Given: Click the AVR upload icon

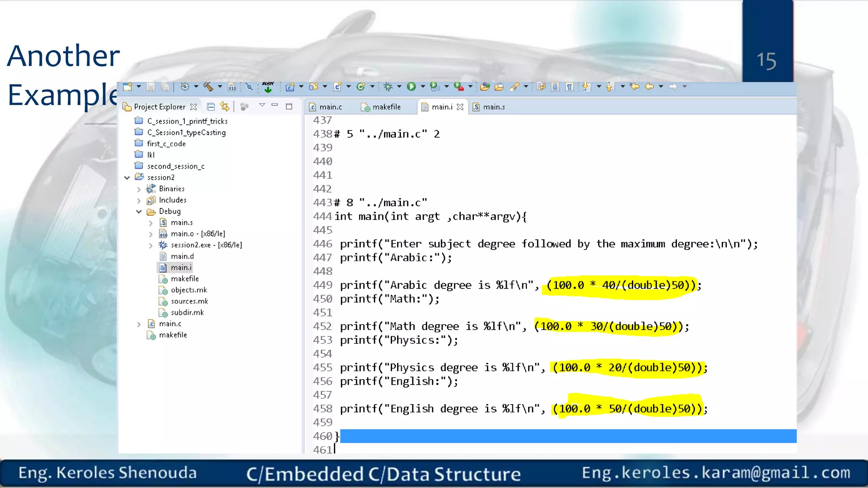Looking at the screenshot, I should click(268, 87).
